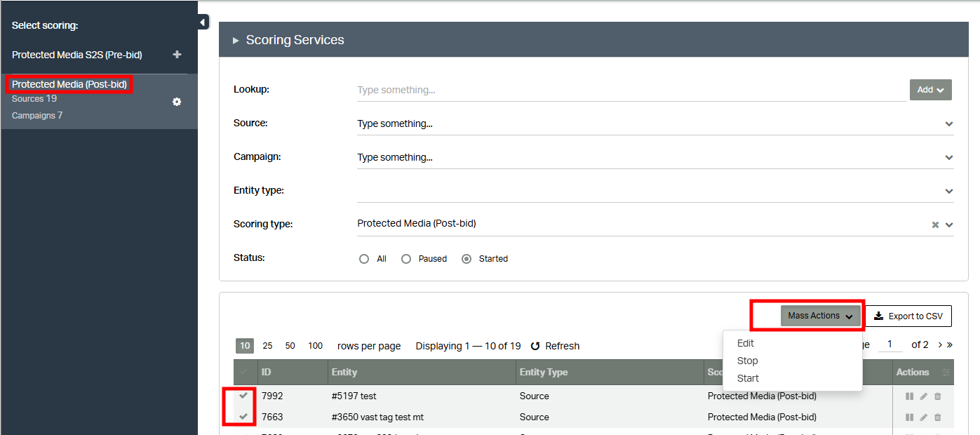Screen dimensions: 980x435
Task: Expand the Scoring type dropdown arrow
Action: [949, 225]
